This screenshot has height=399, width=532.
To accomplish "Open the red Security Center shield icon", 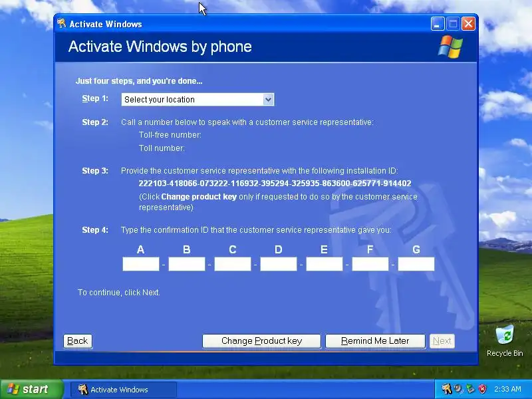I will tap(482, 389).
